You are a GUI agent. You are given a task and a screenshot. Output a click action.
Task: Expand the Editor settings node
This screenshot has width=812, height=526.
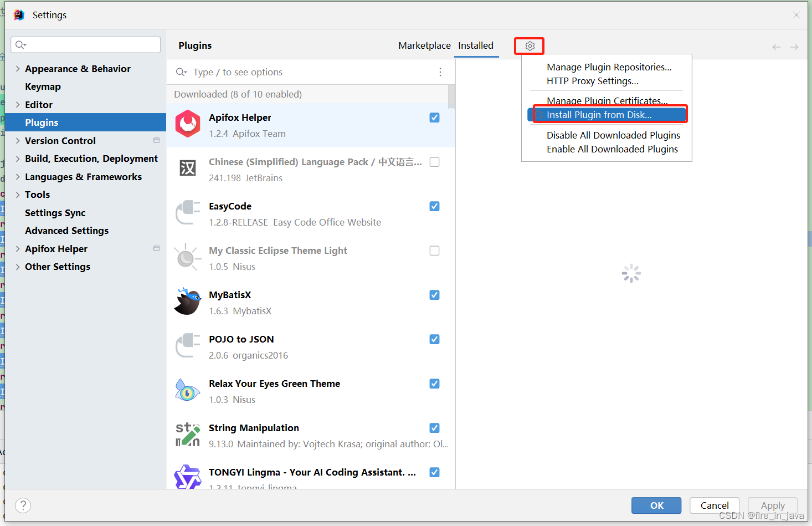coord(18,105)
